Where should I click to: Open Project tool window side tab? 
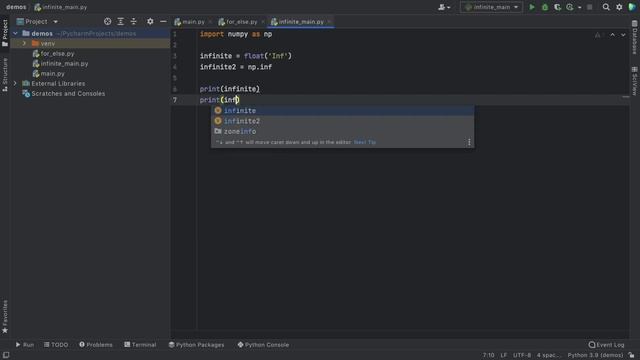pyautogui.click(x=5, y=33)
